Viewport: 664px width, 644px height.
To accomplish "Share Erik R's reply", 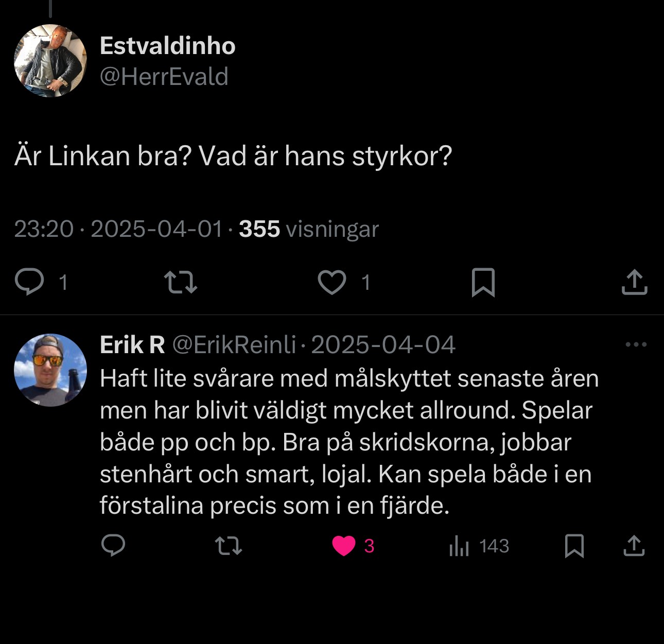I will point(634,546).
